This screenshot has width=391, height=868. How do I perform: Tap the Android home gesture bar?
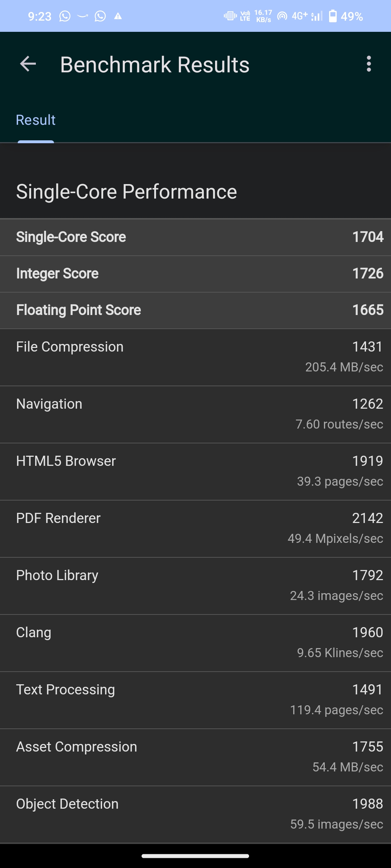(195, 856)
